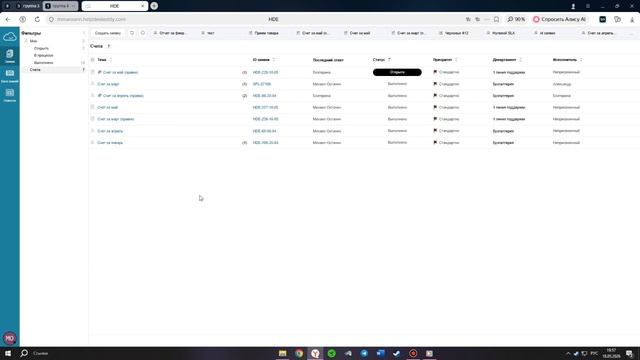Check the box for the Счет за март row
The image size is (640, 360).
click(92, 84)
